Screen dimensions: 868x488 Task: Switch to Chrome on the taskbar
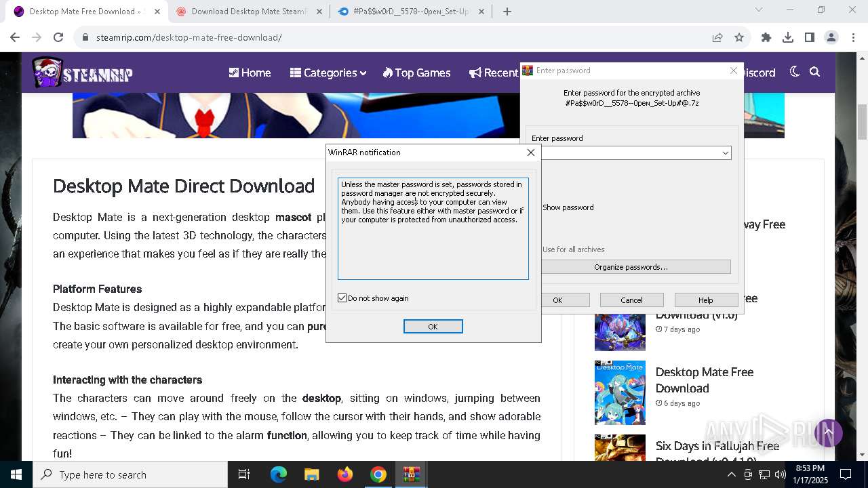coord(378,474)
